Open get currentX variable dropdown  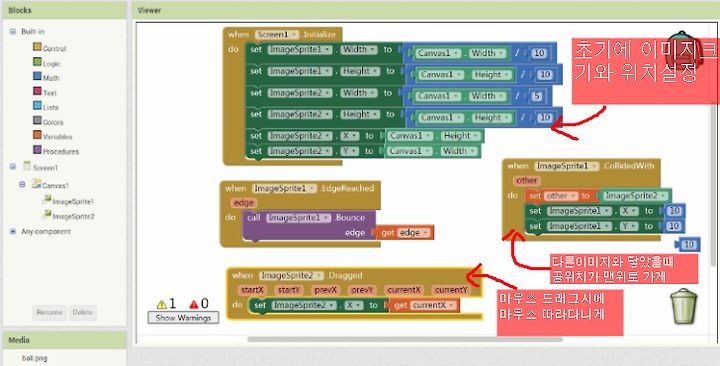[x=434, y=305]
